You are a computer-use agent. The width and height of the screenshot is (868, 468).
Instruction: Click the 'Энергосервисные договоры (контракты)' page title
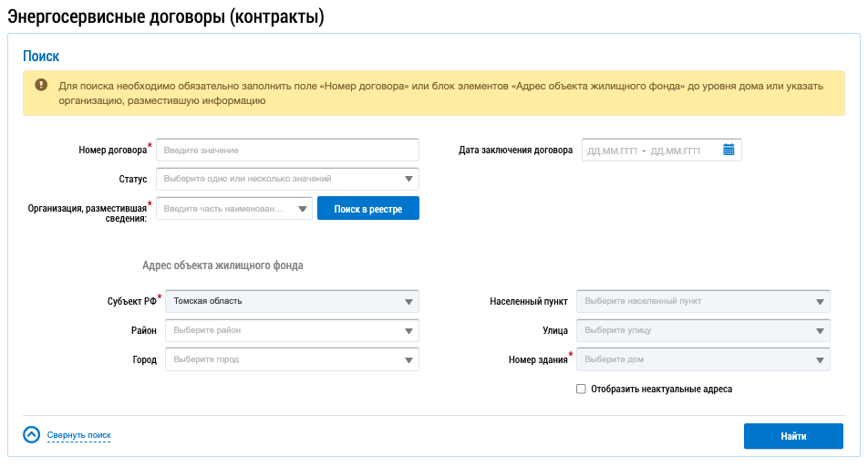click(x=166, y=16)
